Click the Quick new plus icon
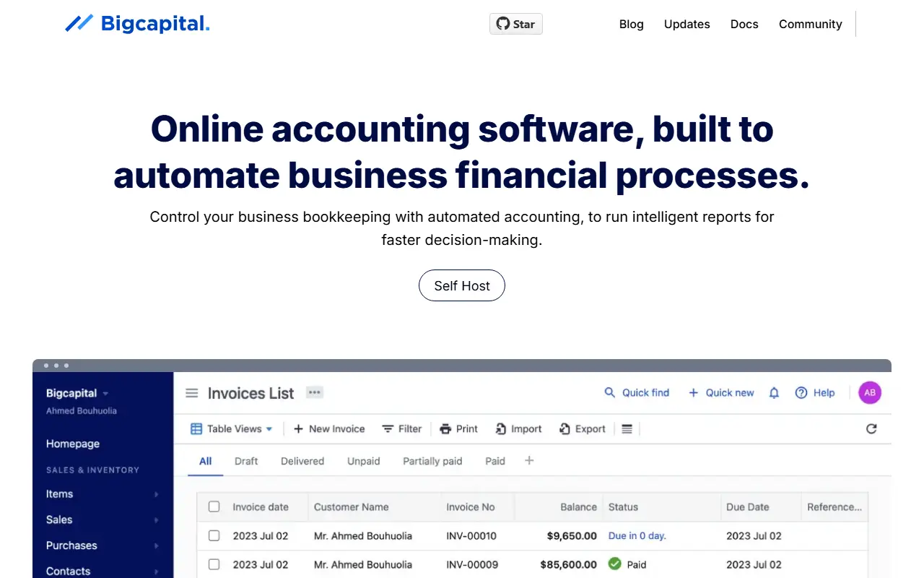This screenshot has width=924, height=578. point(694,392)
